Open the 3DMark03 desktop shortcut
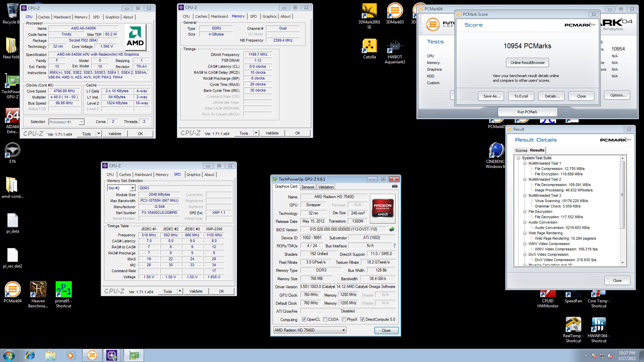Screen dimensions: 644x362 (x=395, y=13)
